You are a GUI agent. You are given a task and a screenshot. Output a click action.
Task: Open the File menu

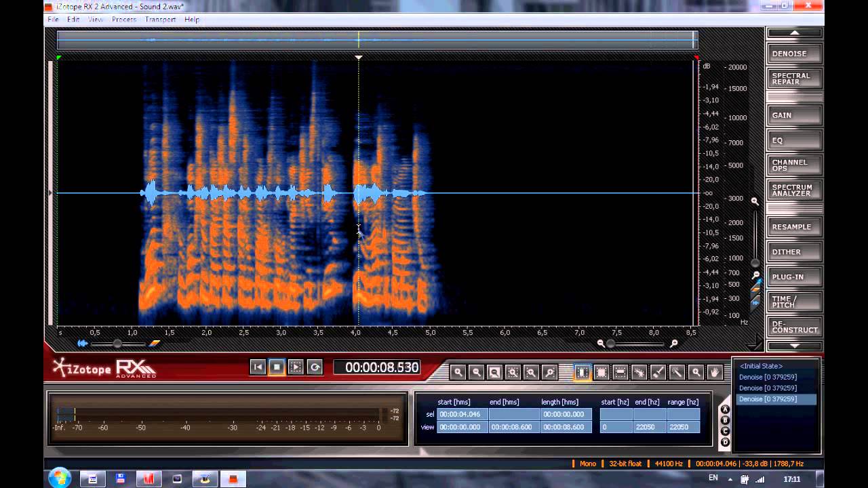(x=53, y=20)
